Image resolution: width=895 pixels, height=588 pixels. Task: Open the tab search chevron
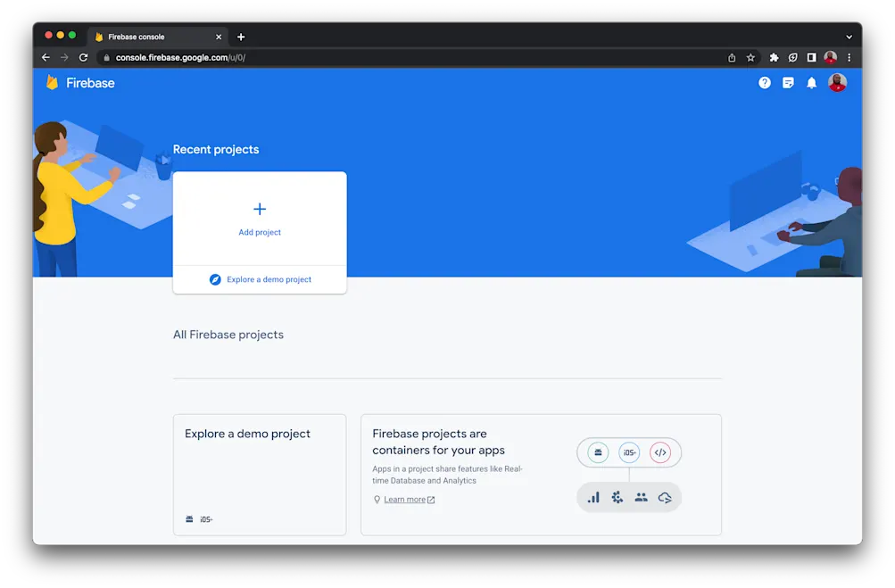coord(848,37)
